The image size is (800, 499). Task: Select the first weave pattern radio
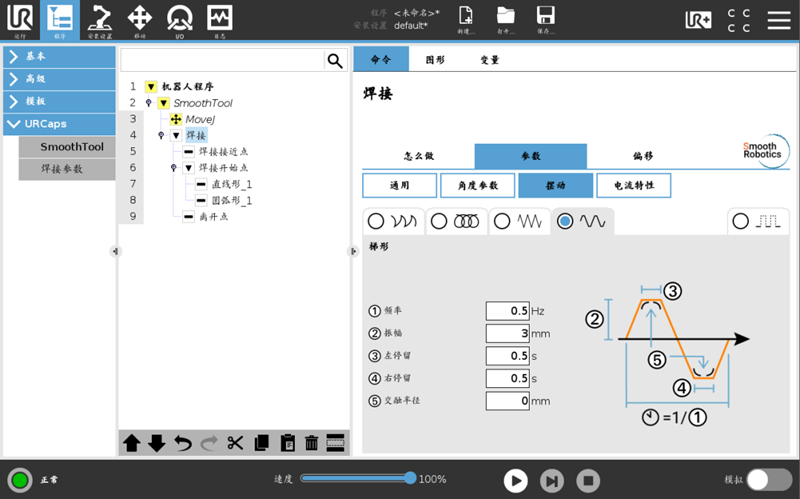coord(376,221)
